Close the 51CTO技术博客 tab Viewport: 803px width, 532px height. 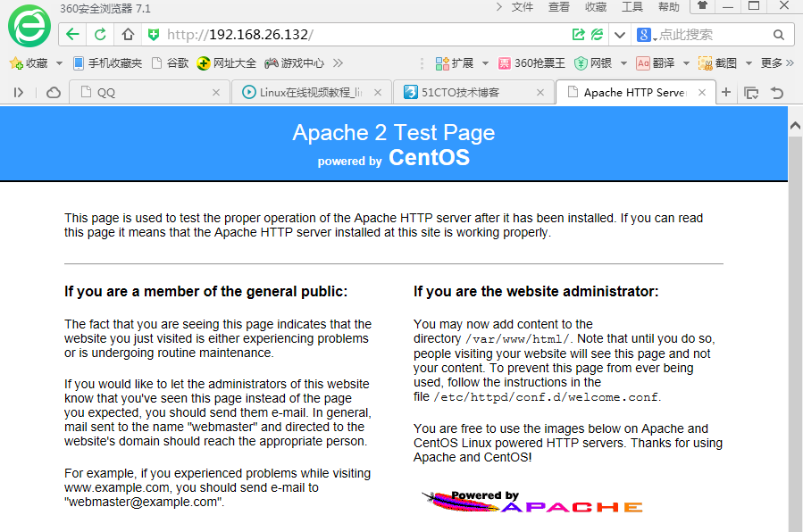coord(540,93)
